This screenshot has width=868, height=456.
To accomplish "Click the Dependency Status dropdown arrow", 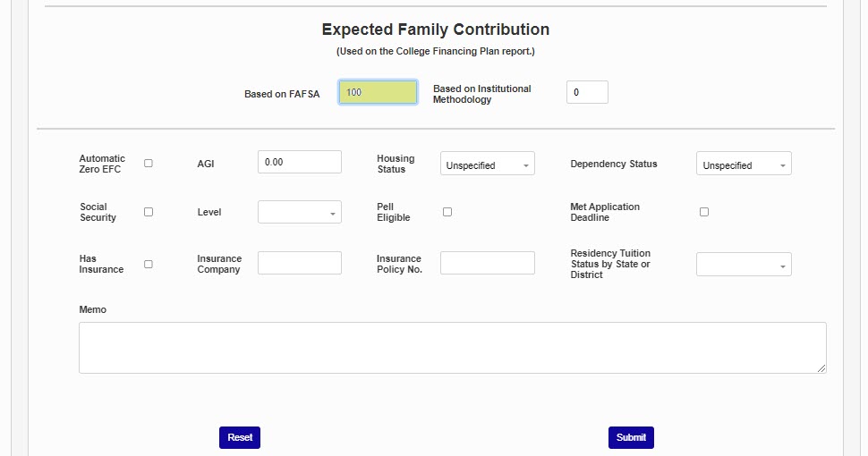I will [783, 165].
